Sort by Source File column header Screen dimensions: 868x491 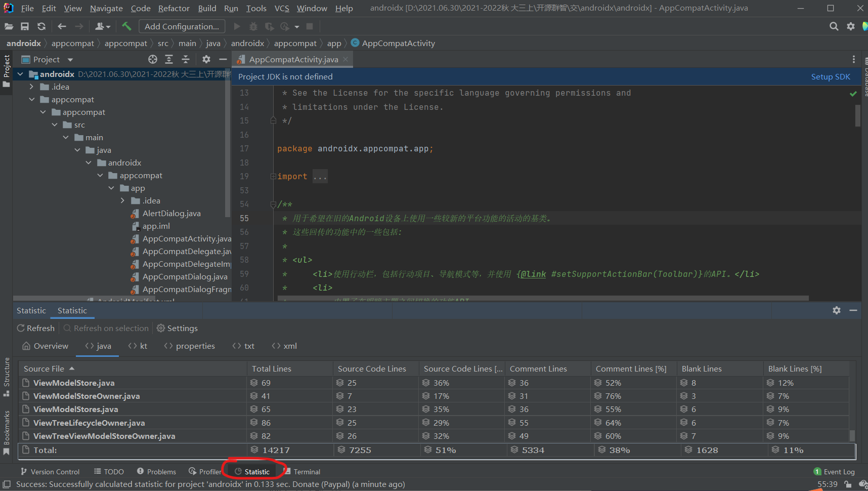(133, 369)
